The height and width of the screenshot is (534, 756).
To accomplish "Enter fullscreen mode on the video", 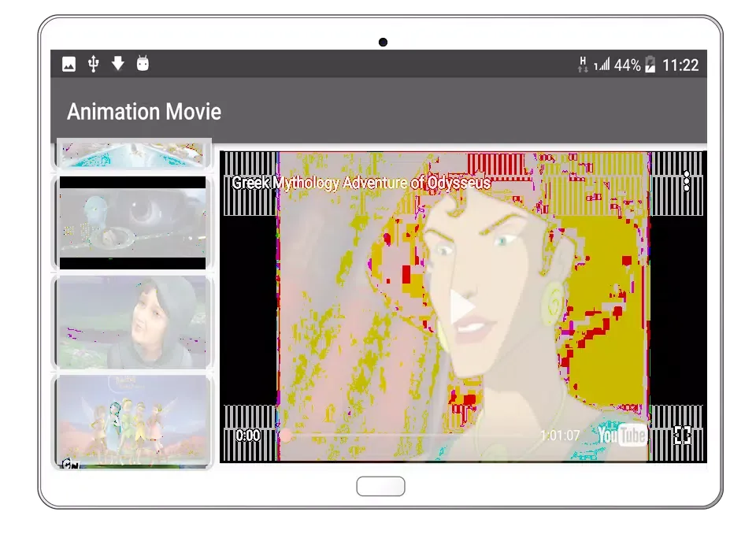I will click(x=683, y=436).
